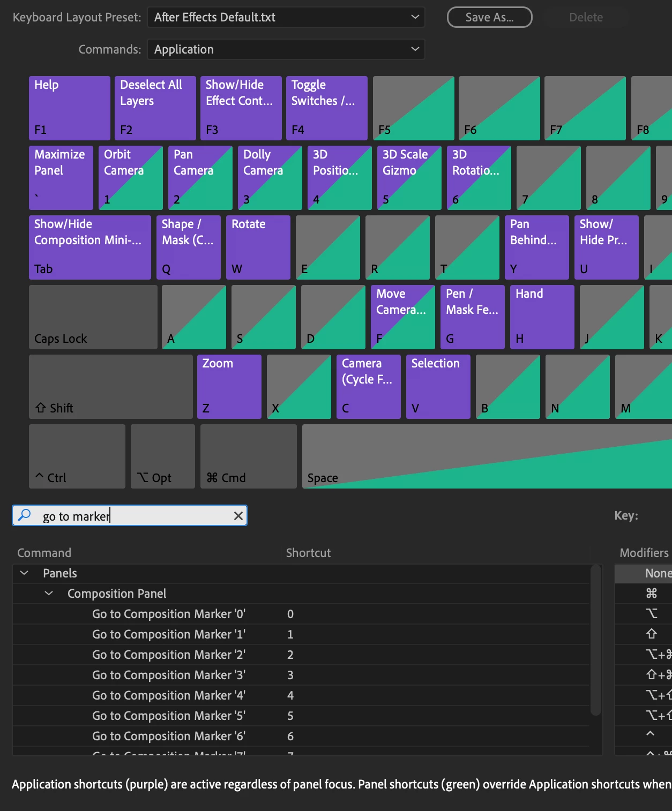Select the X key on keyboard

coord(299,387)
